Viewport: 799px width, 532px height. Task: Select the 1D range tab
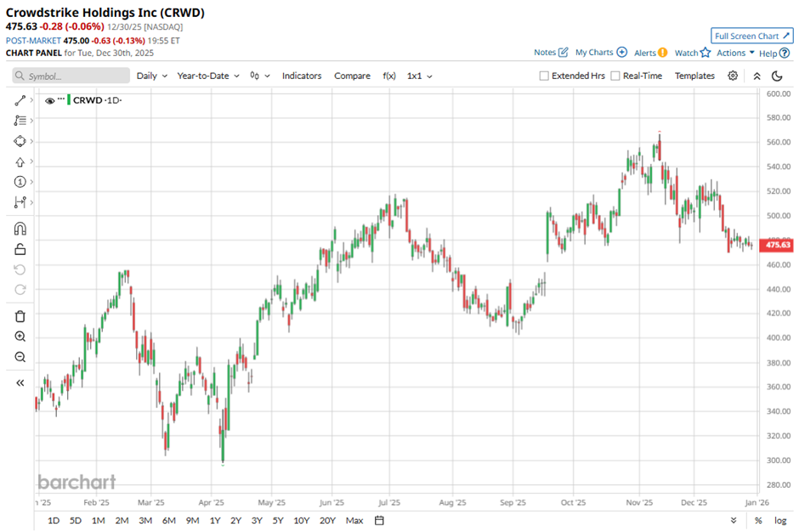tap(54, 520)
